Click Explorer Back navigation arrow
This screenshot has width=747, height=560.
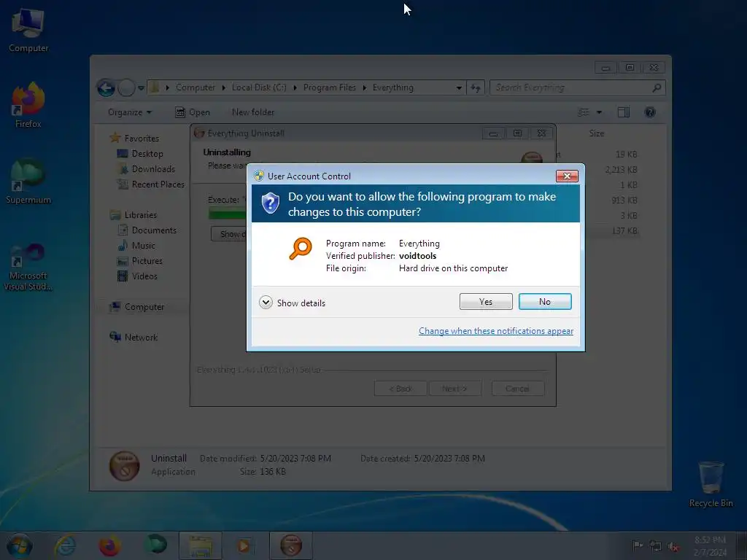click(x=106, y=87)
